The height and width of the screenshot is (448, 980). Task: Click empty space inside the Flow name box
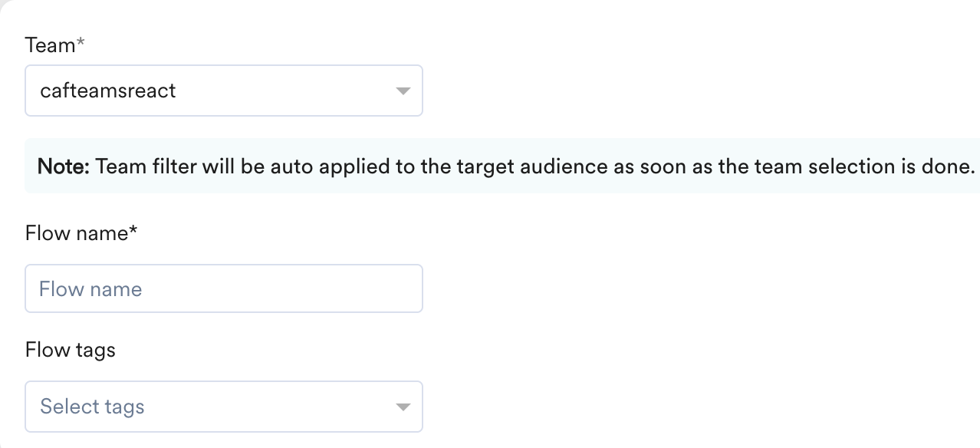pos(284,288)
